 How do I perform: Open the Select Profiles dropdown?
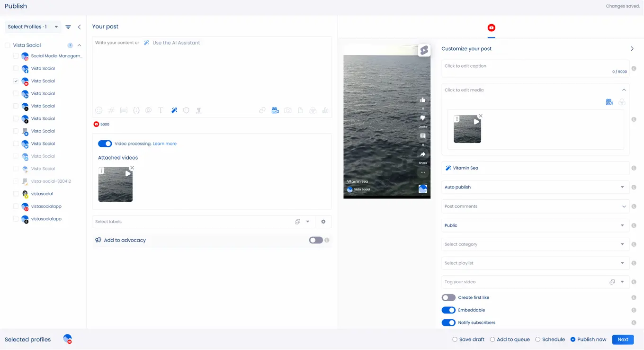33,27
